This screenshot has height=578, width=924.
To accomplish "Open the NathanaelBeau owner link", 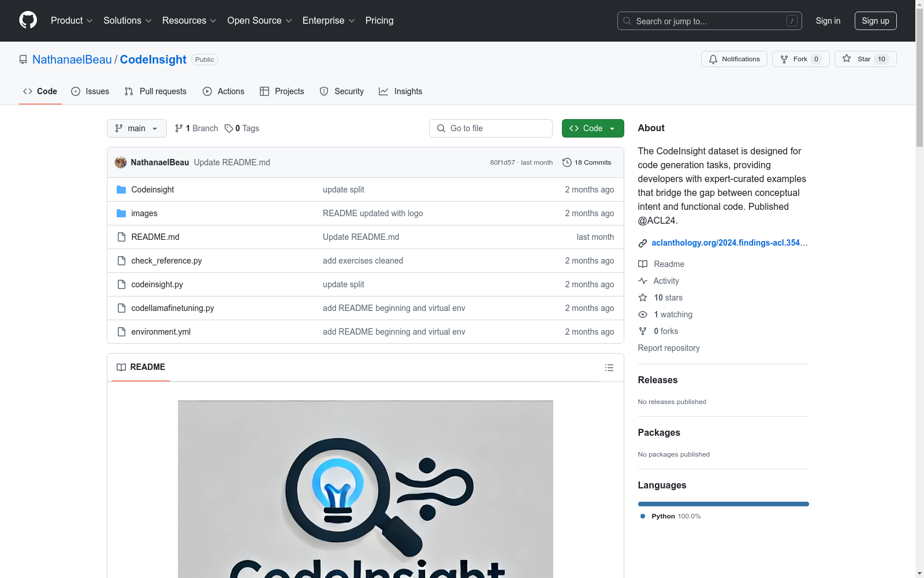I will tap(72, 60).
